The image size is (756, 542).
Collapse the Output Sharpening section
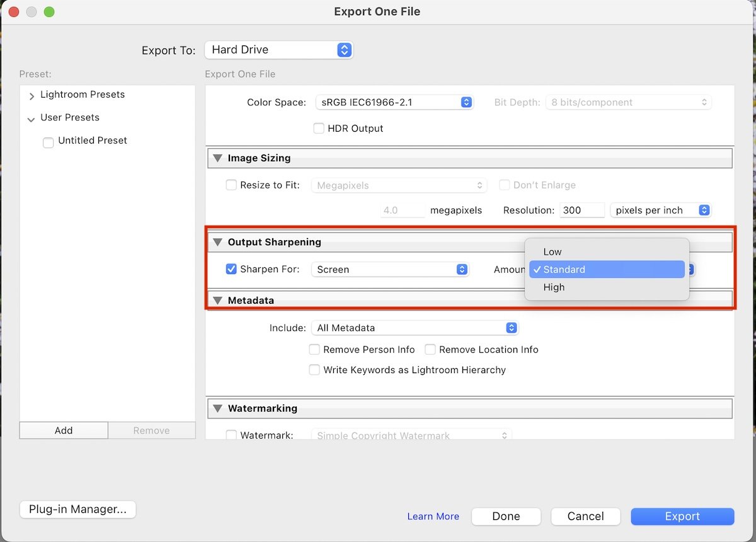click(x=217, y=241)
